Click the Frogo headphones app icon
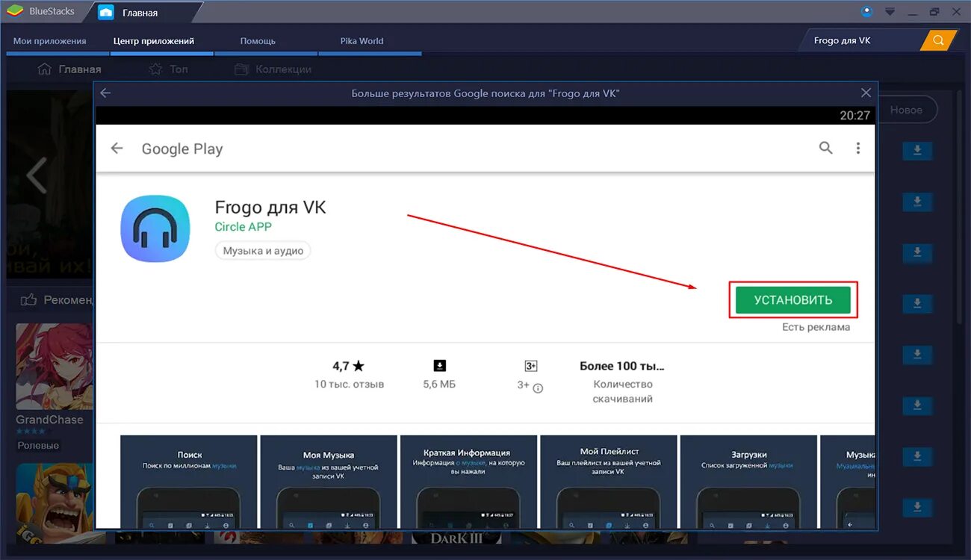 coord(155,229)
